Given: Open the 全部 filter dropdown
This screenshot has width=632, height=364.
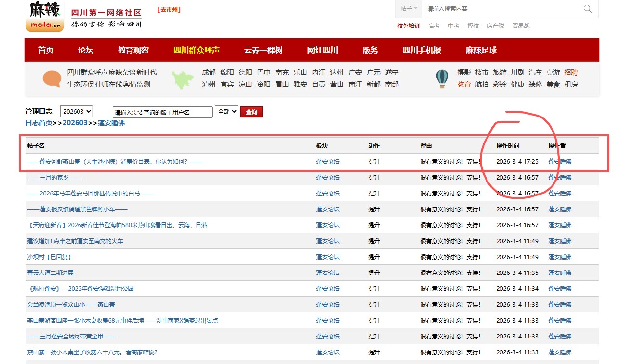Looking at the screenshot, I should (x=226, y=111).
